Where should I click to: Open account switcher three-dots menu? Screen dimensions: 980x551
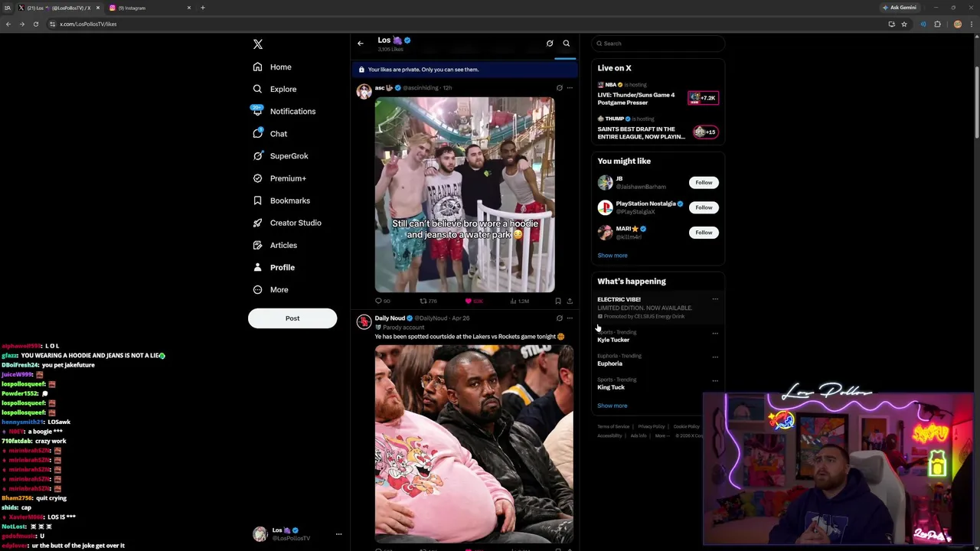click(338, 534)
